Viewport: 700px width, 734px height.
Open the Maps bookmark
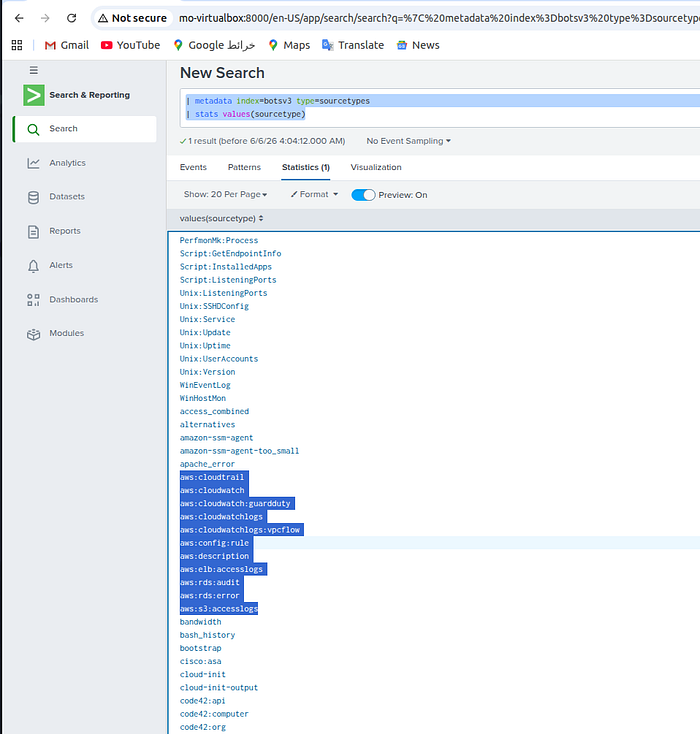coord(289,45)
